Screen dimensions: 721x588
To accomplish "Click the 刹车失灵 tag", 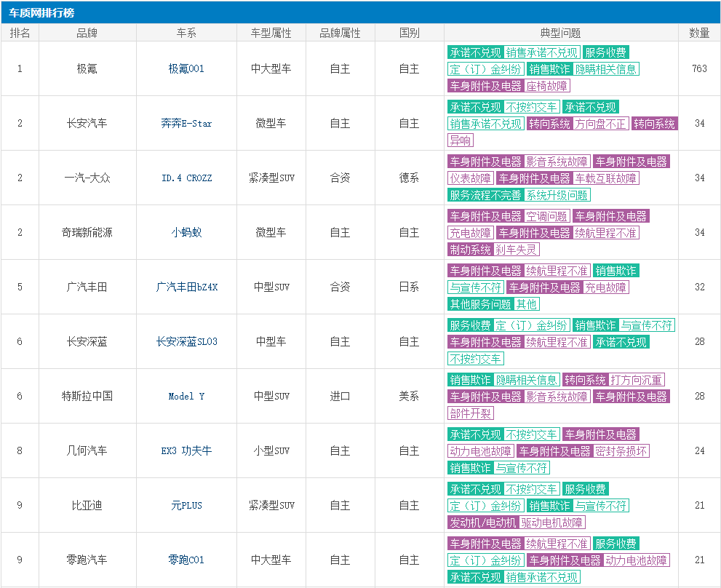I will click(x=516, y=250).
